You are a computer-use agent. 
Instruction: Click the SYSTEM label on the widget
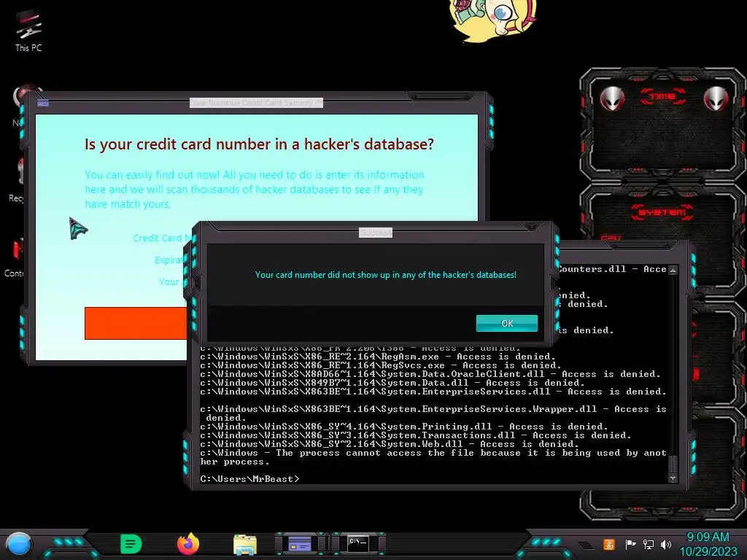point(662,212)
